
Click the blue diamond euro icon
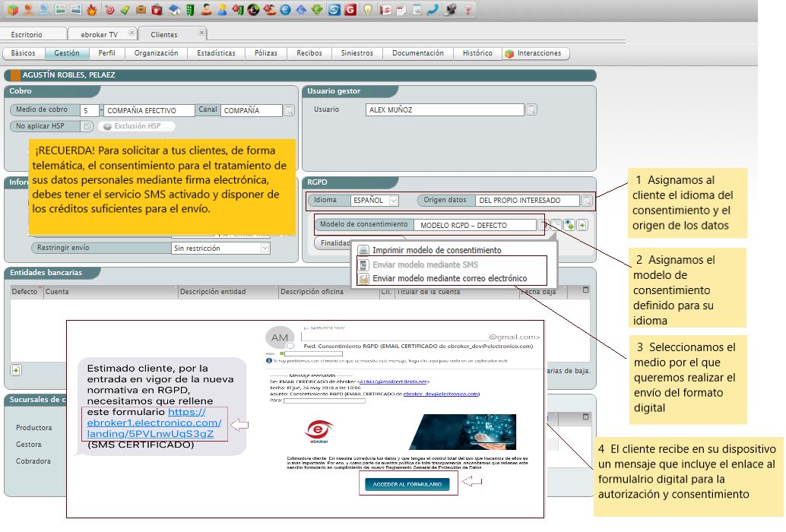301,10
